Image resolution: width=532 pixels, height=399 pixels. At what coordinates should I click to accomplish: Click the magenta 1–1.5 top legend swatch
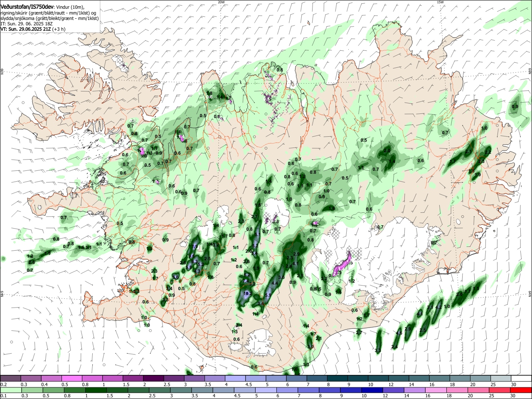pos(112,379)
